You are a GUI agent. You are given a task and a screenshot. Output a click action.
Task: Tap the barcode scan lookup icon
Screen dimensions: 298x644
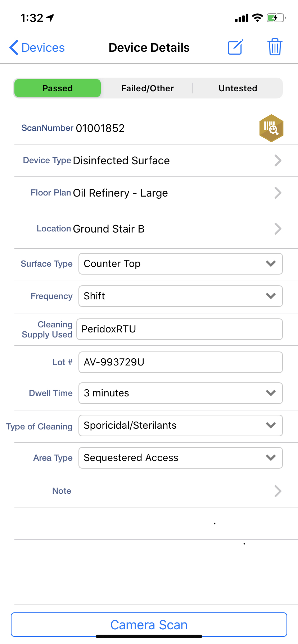(271, 128)
